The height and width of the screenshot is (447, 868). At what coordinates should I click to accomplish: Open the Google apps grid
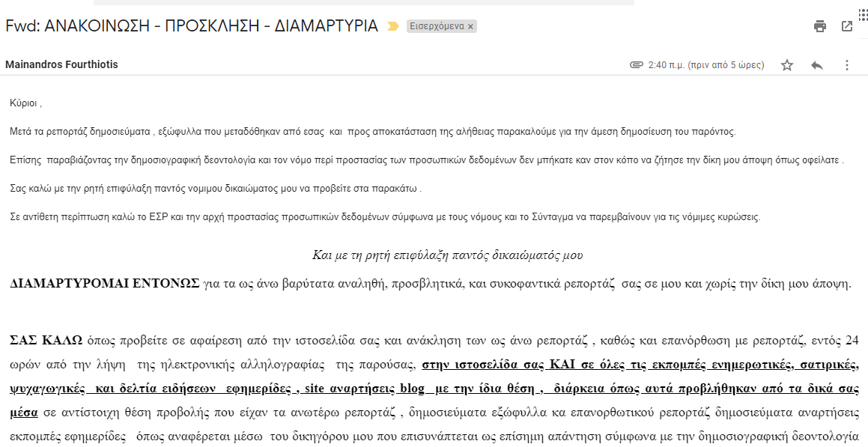click(863, 10)
